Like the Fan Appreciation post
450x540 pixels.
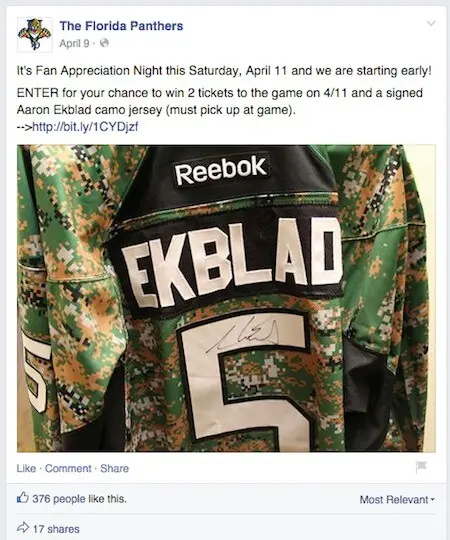26,468
